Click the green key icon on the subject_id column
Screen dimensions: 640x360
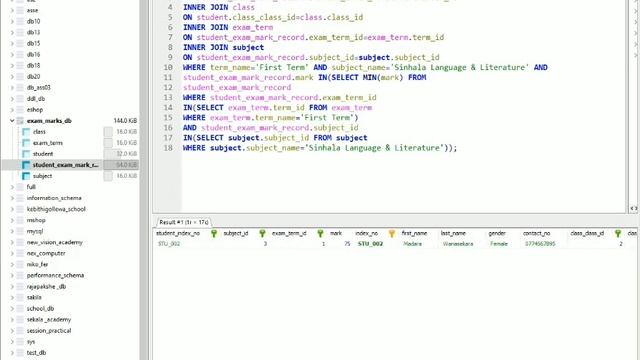262,233
